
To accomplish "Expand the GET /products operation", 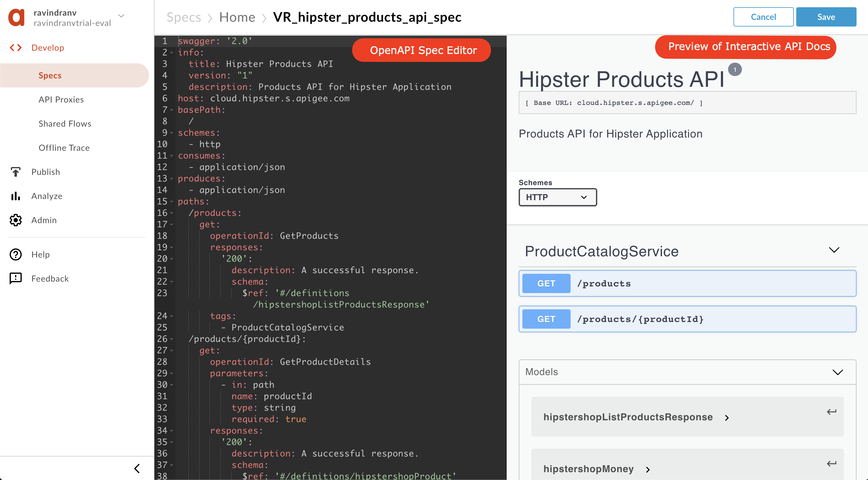I will pos(687,284).
